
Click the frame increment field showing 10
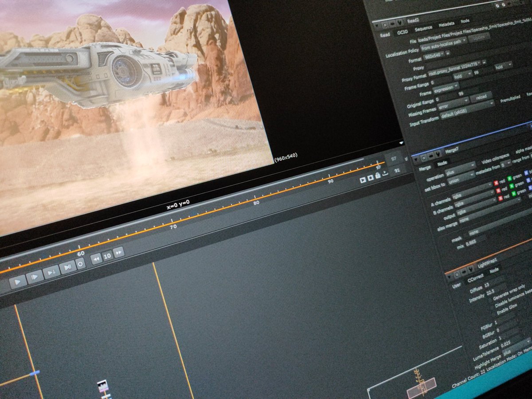107,256
